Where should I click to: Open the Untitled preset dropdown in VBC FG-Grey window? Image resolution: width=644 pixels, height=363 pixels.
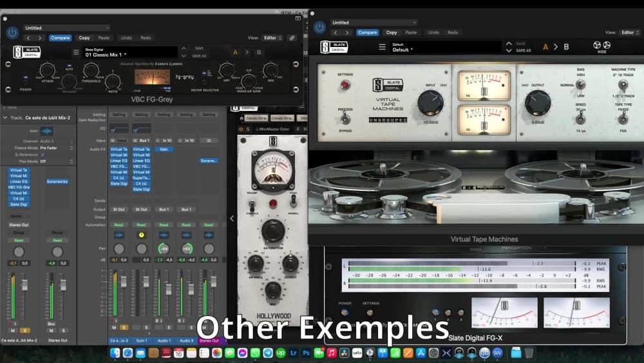(66, 28)
